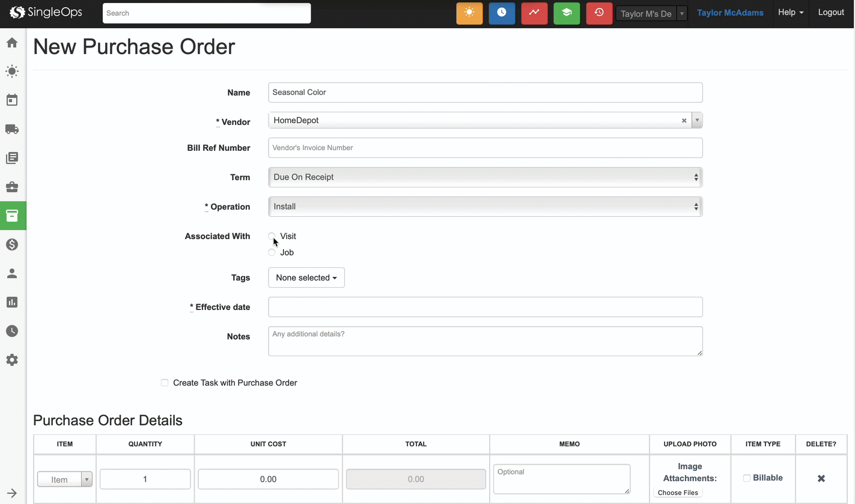Open the Help menu
This screenshot has height=504, width=855.
coord(790,13)
